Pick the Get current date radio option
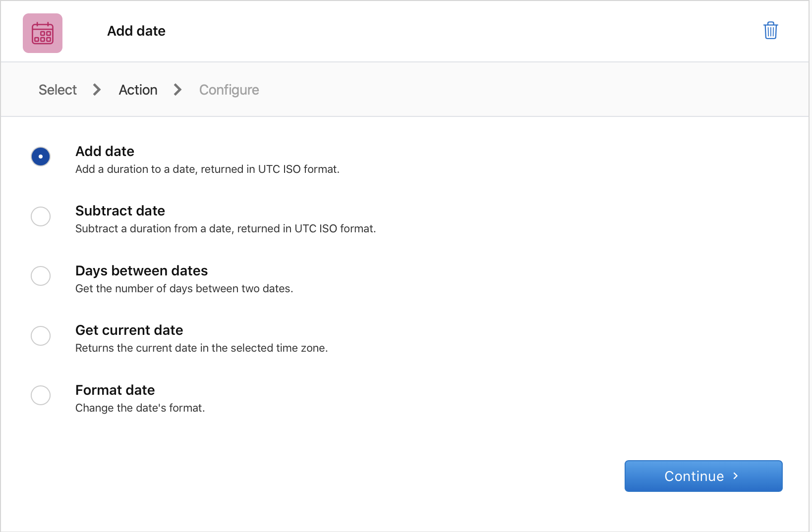 [41, 336]
